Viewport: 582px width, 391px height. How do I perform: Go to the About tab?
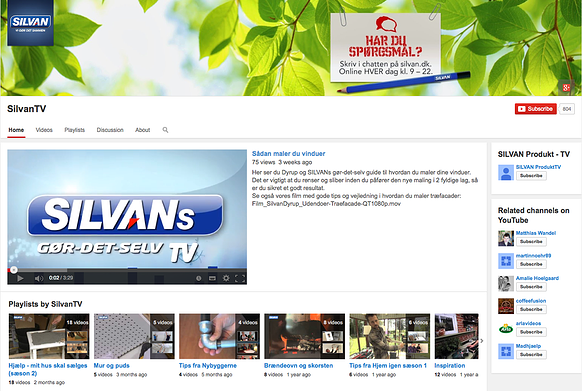(143, 130)
